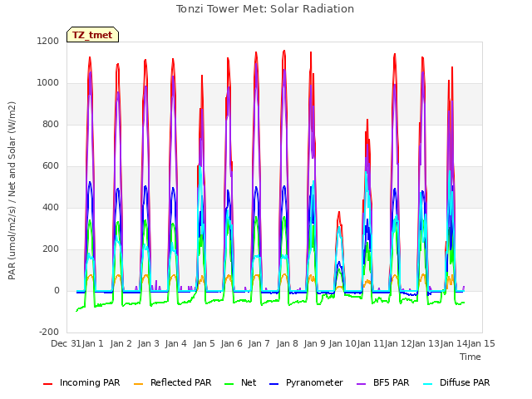Select the Pyranometer legend label
The image size is (532, 399).
pyautogui.click(x=314, y=382)
